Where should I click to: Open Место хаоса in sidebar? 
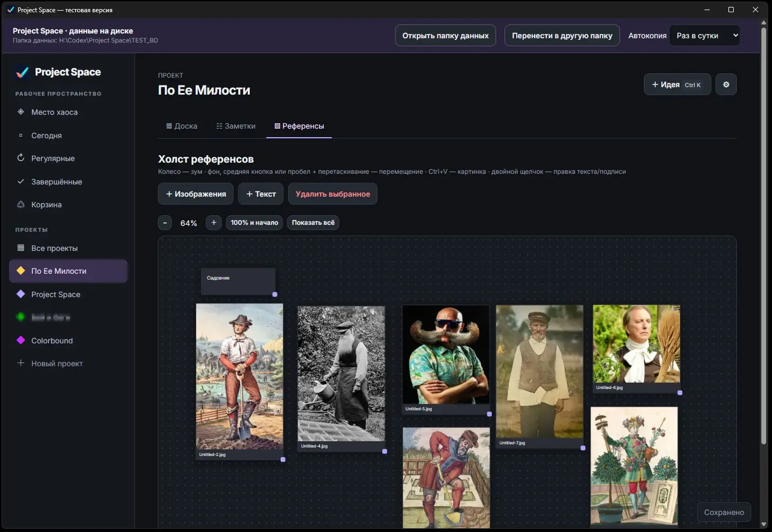click(69, 112)
